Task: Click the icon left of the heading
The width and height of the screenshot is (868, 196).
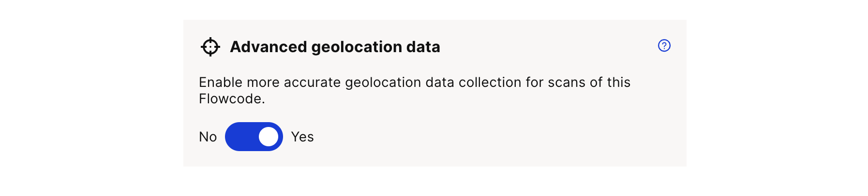Action: (210, 47)
